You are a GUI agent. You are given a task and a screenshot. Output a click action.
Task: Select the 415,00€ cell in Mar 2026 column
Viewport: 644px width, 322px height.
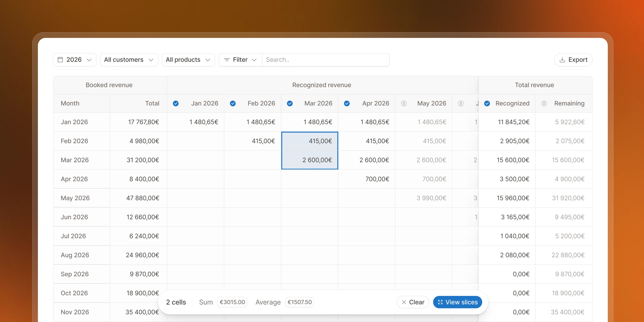click(x=310, y=141)
